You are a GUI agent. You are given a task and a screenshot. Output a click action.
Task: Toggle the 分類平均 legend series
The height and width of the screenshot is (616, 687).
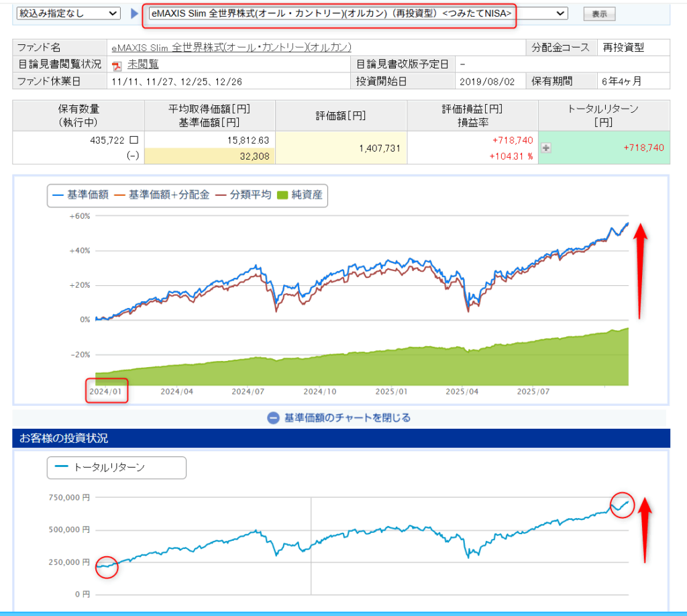(x=243, y=195)
